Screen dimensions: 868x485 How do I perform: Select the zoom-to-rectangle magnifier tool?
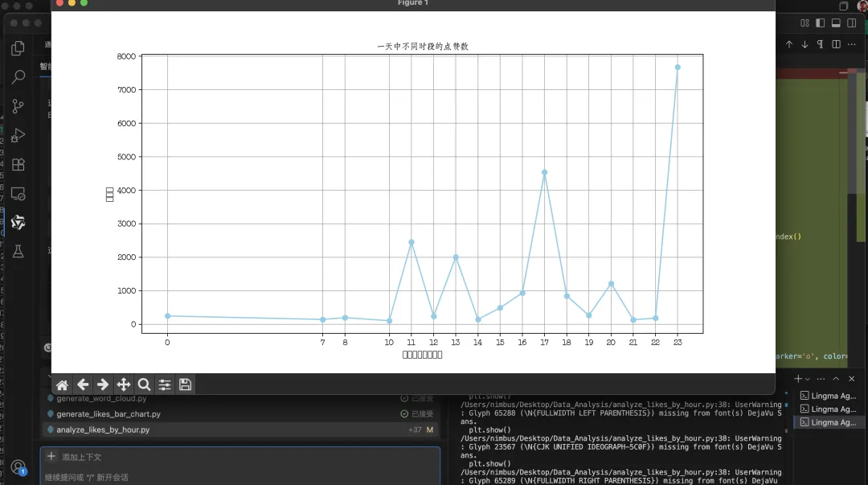144,384
